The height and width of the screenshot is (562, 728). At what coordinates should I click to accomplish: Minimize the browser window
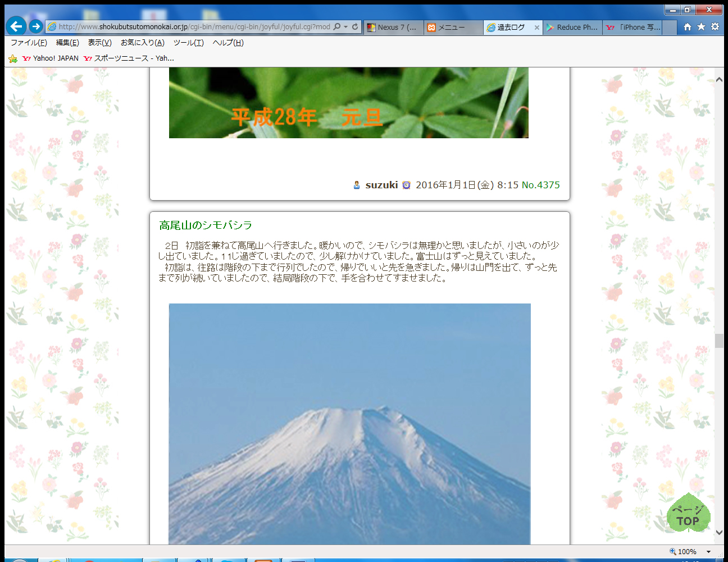(x=673, y=10)
